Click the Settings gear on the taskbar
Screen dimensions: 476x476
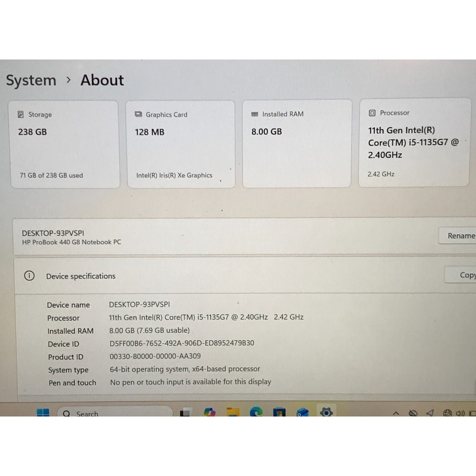coord(326,412)
